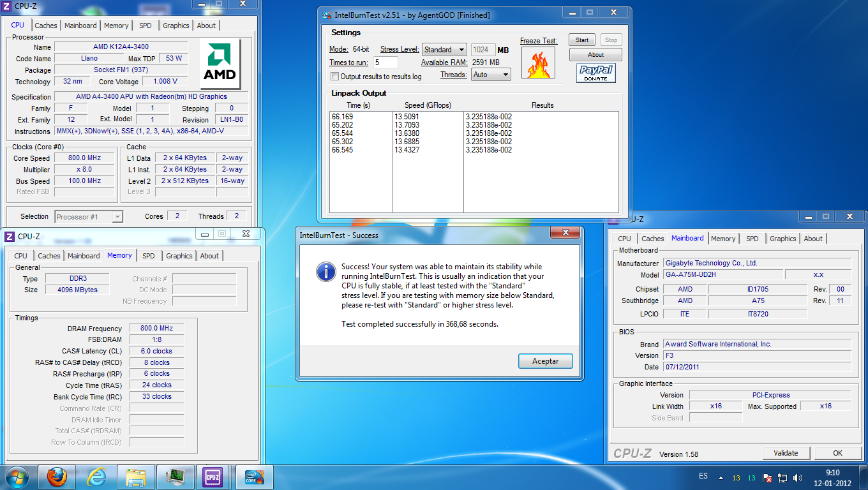The width and height of the screenshot is (868, 490).
Task: Click the green 13 temperature tray icon
Action: point(751,478)
